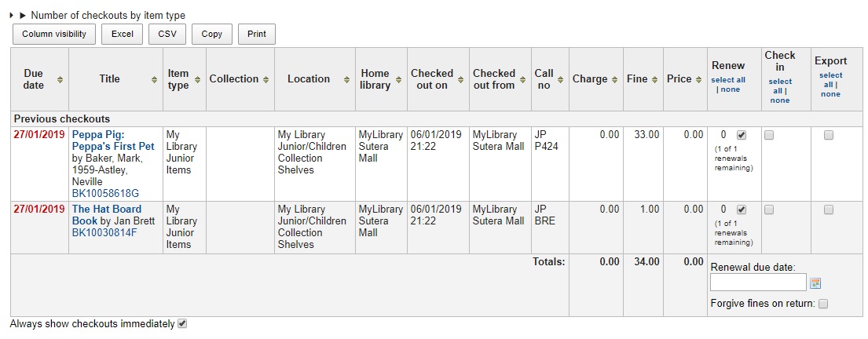Image resolution: width=868 pixels, height=339 pixels.
Task: Select all items under Renew column
Action: click(x=727, y=80)
